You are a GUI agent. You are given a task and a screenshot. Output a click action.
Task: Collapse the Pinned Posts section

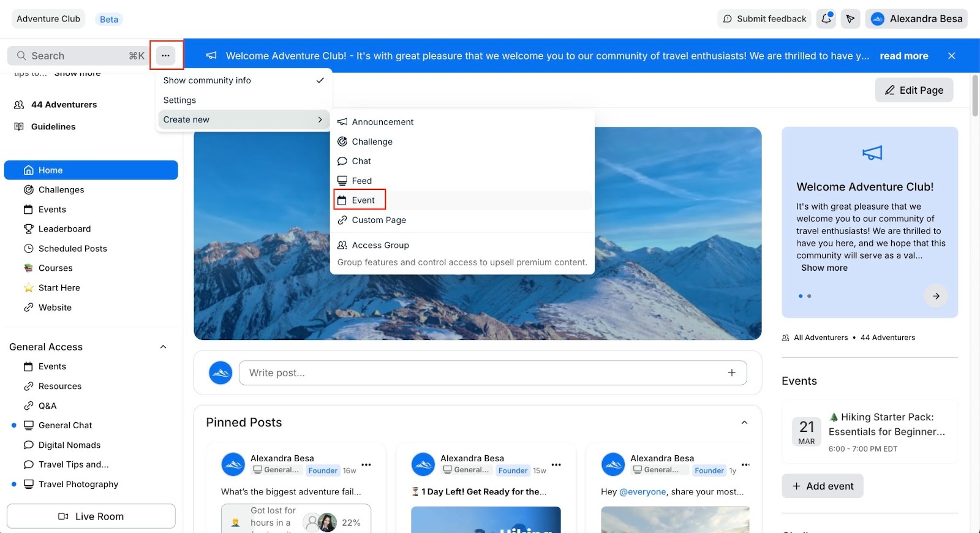(x=744, y=423)
